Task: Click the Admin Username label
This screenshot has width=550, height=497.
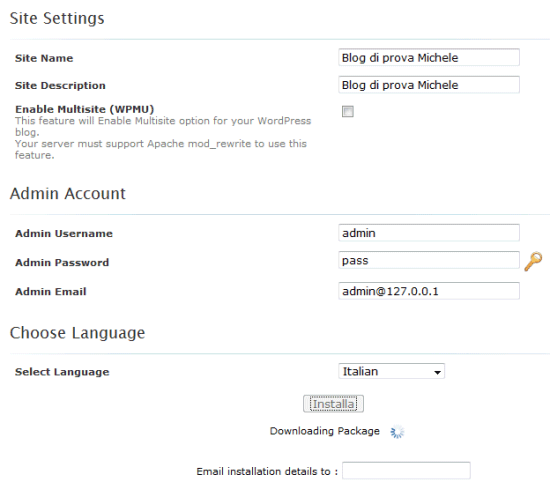Action: point(64,234)
